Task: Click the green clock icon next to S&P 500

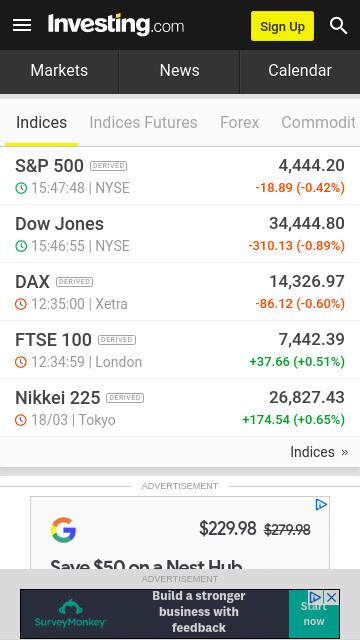Action: coord(21,188)
